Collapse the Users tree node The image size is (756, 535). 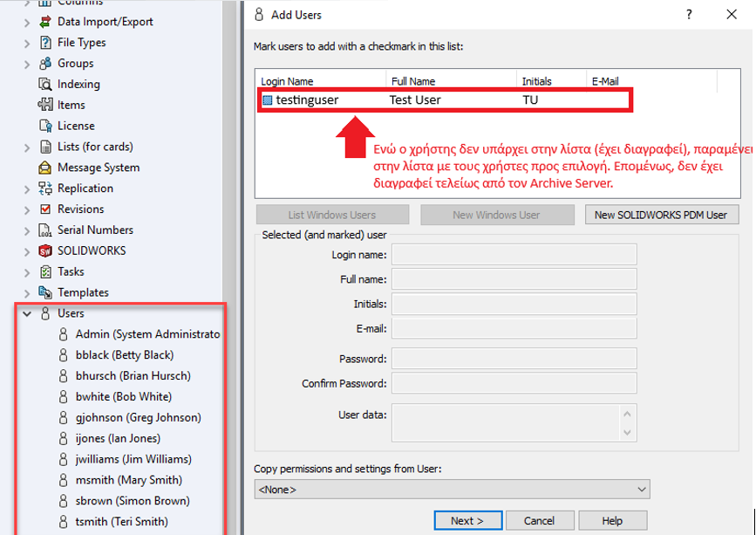[x=27, y=313]
